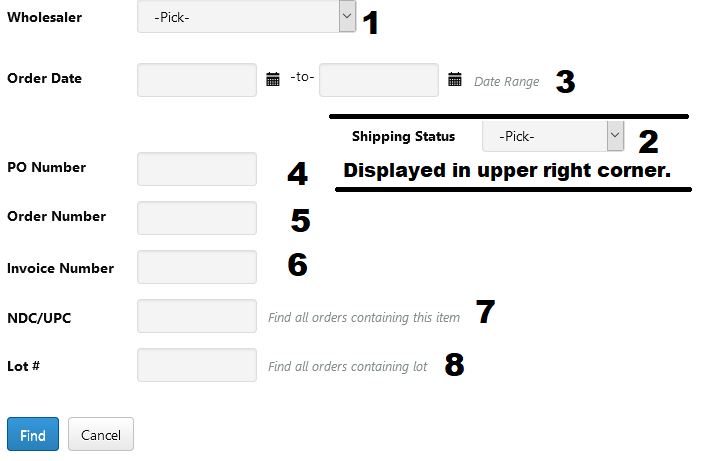
Task: Focus the Order Date start field
Action: click(197, 80)
